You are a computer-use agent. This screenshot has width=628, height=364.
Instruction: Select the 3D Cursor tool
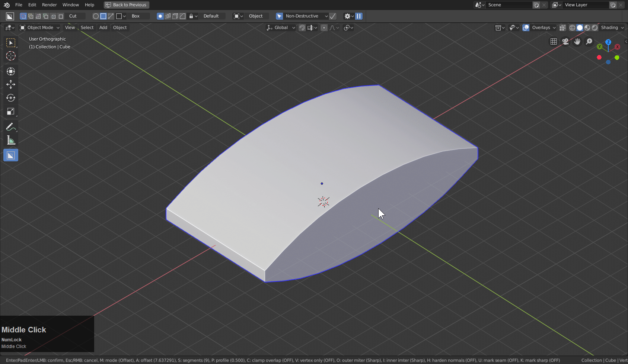pos(10,56)
